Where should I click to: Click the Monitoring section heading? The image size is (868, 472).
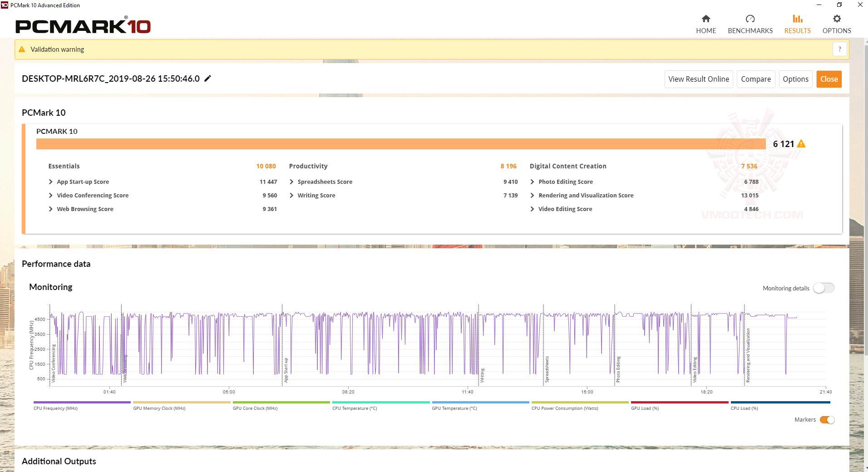(x=51, y=287)
